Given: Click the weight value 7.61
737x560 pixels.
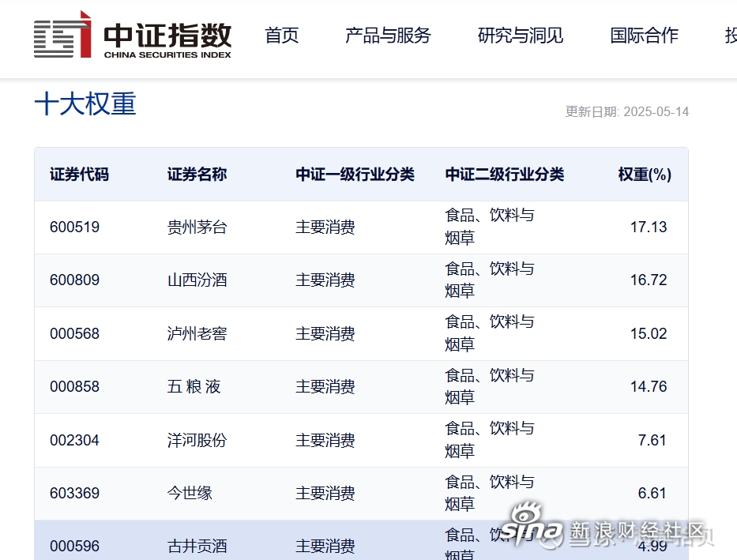Looking at the screenshot, I should 652,440.
